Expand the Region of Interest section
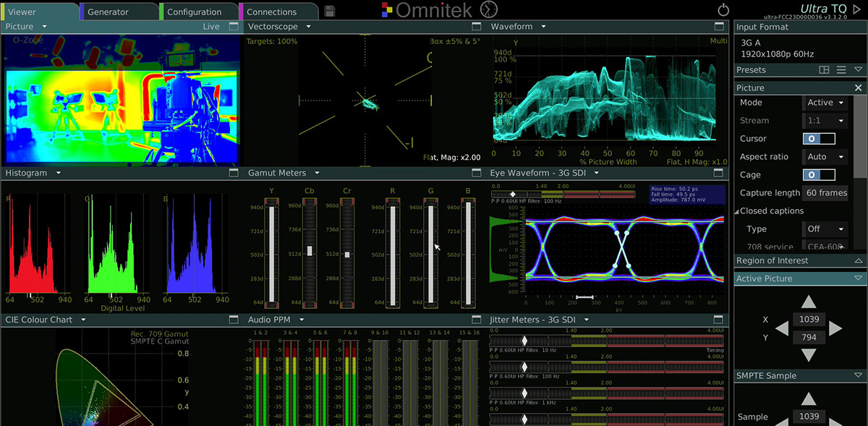 (859, 260)
